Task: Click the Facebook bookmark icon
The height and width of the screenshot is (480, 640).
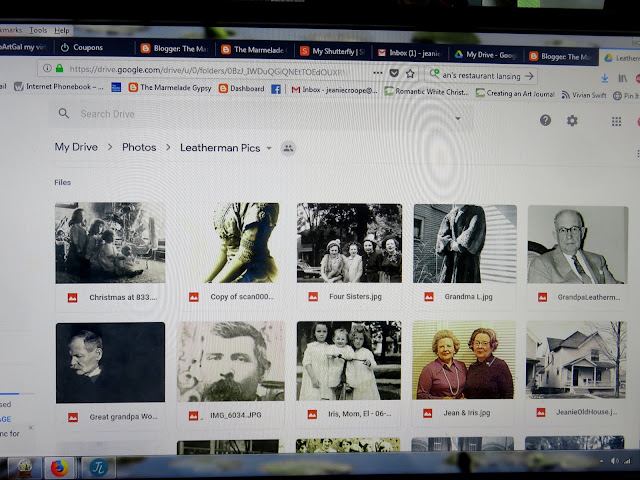Action: [x=276, y=89]
